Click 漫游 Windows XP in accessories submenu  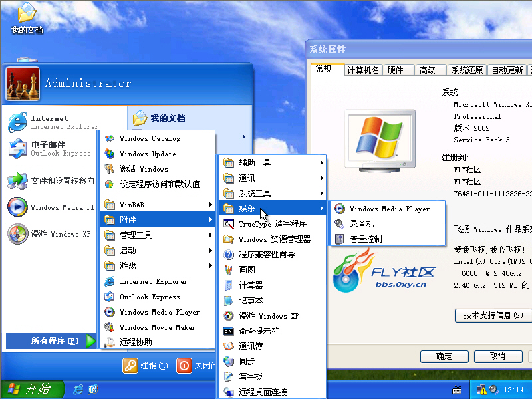[x=273, y=315]
